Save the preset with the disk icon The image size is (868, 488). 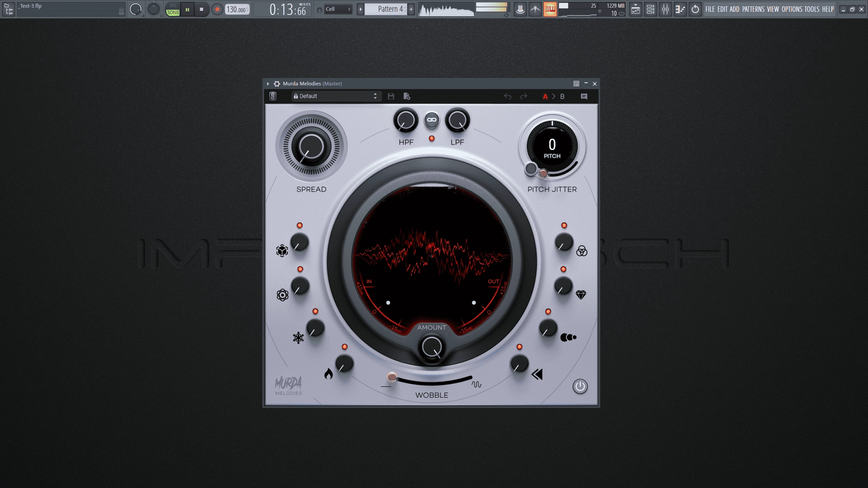[x=391, y=96]
